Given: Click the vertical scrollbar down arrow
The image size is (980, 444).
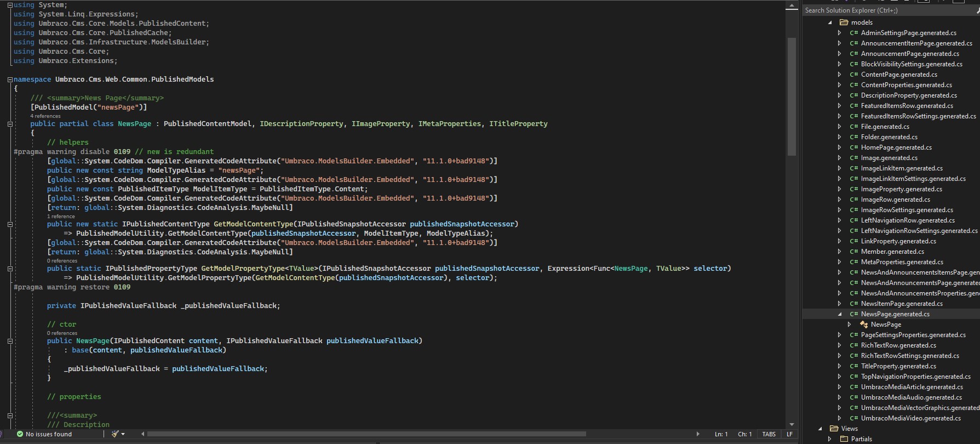Looking at the screenshot, I should (x=791, y=425).
